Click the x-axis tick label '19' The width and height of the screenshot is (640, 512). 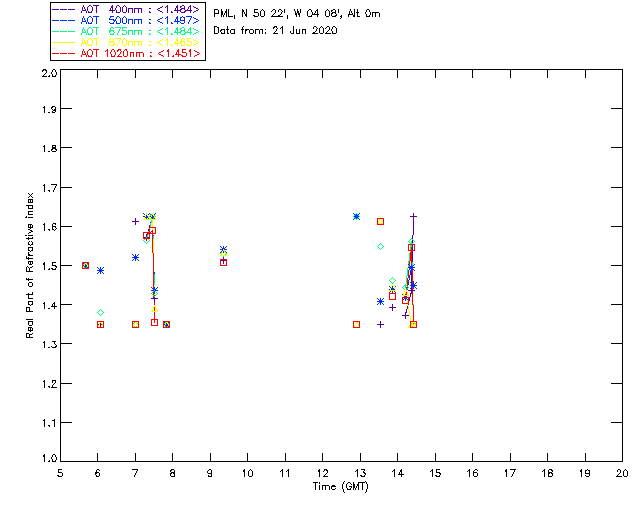(585, 473)
